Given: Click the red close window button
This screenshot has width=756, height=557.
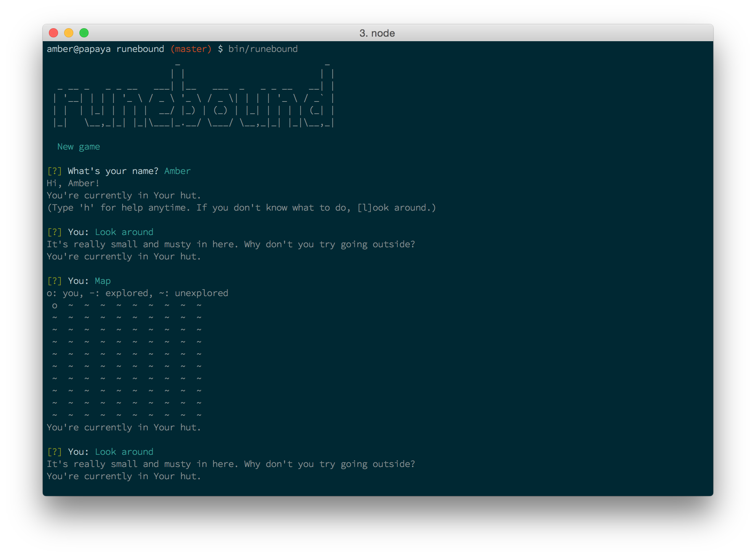Looking at the screenshot, I should (53, 33).
